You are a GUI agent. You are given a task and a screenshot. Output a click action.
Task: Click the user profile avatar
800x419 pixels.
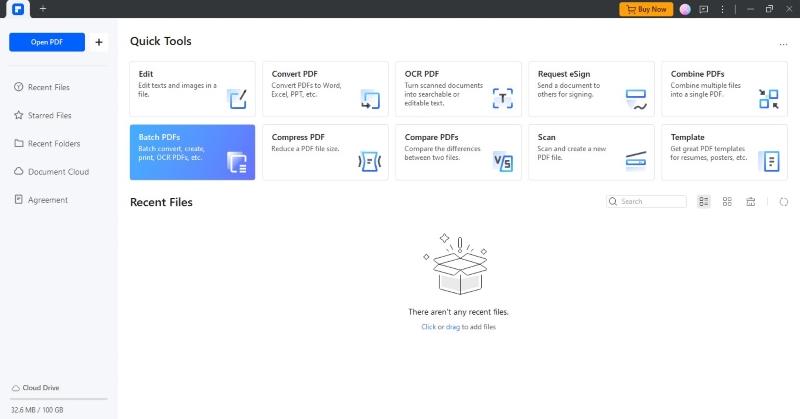click(x=685, y=9)
